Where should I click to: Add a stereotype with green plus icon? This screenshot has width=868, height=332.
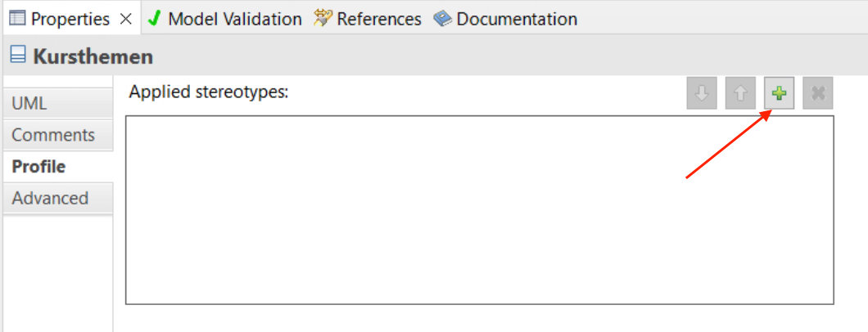click(779, 94)
